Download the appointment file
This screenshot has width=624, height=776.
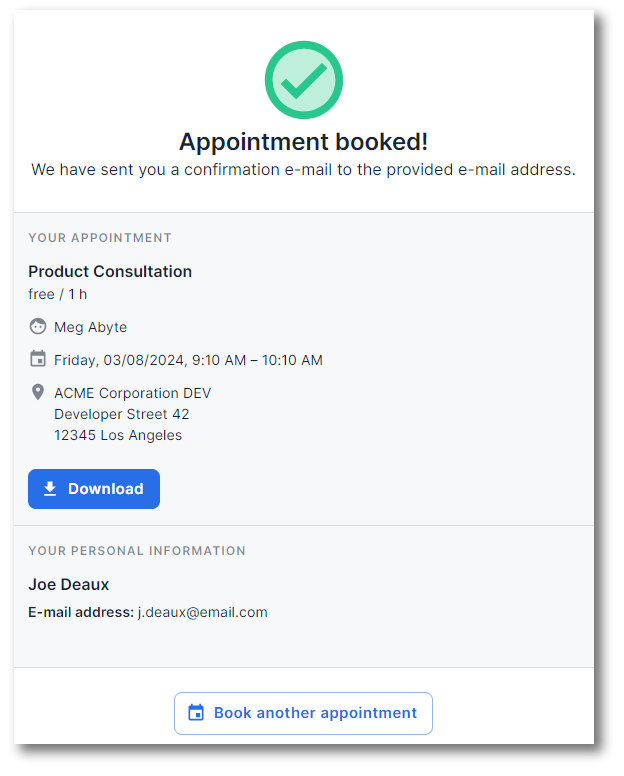94,489
